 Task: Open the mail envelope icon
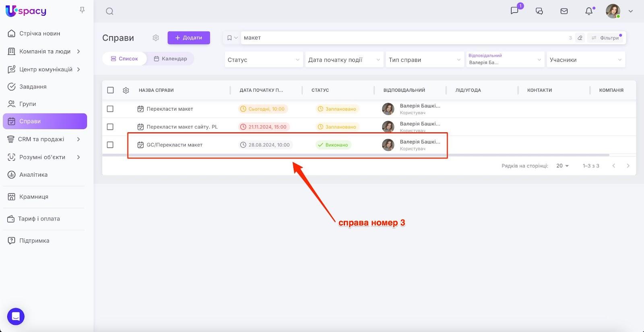click(x=564, y=11)
